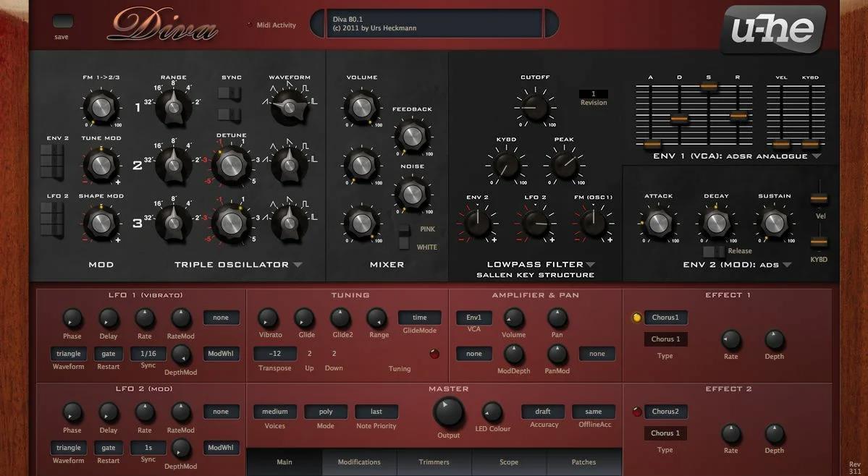Click the u-he logo badge

click(x=772, y=29)
